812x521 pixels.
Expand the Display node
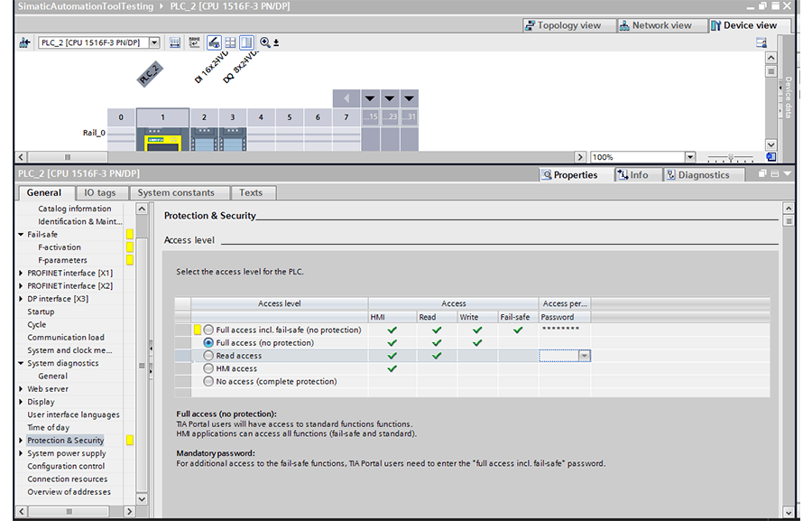click(x=21, y=402)
